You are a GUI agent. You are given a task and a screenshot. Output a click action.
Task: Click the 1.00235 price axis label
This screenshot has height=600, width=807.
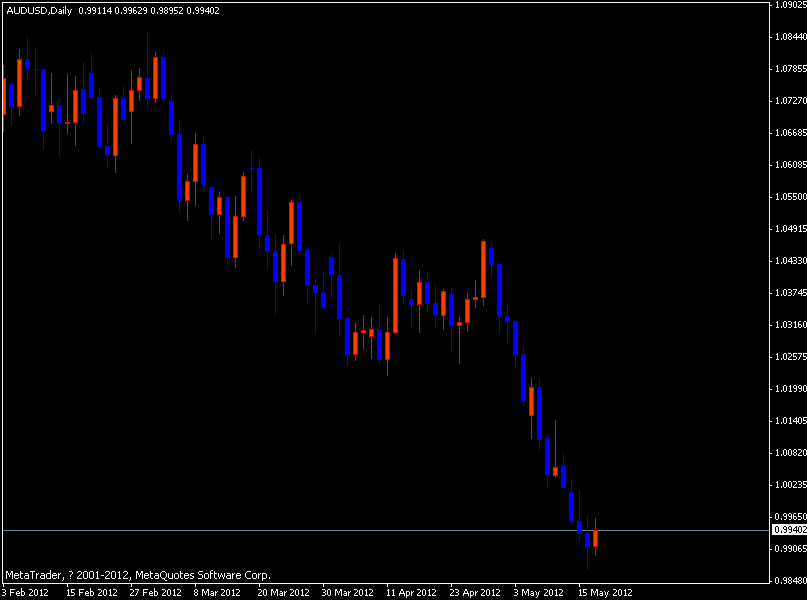[x=791, y=485]
